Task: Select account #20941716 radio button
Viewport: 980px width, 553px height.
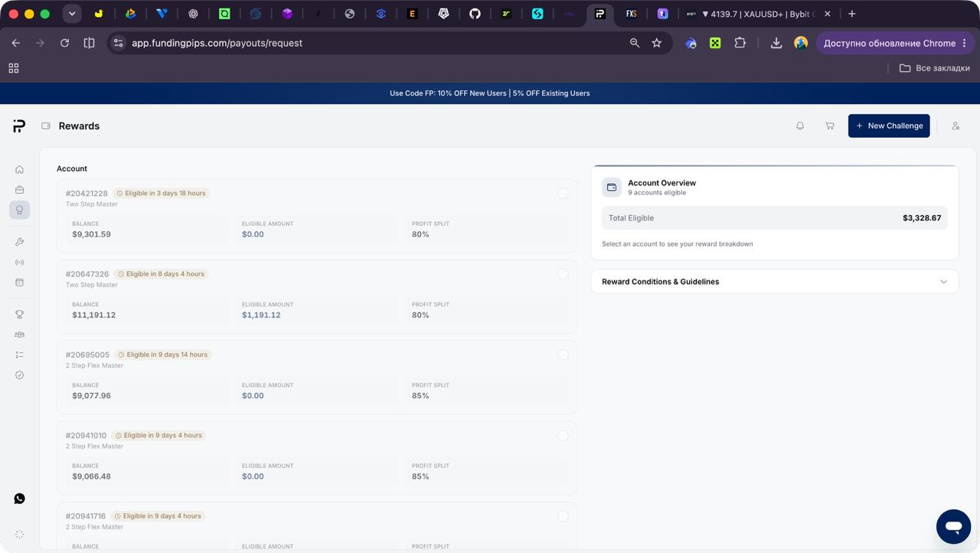Action: coord(563,516)
